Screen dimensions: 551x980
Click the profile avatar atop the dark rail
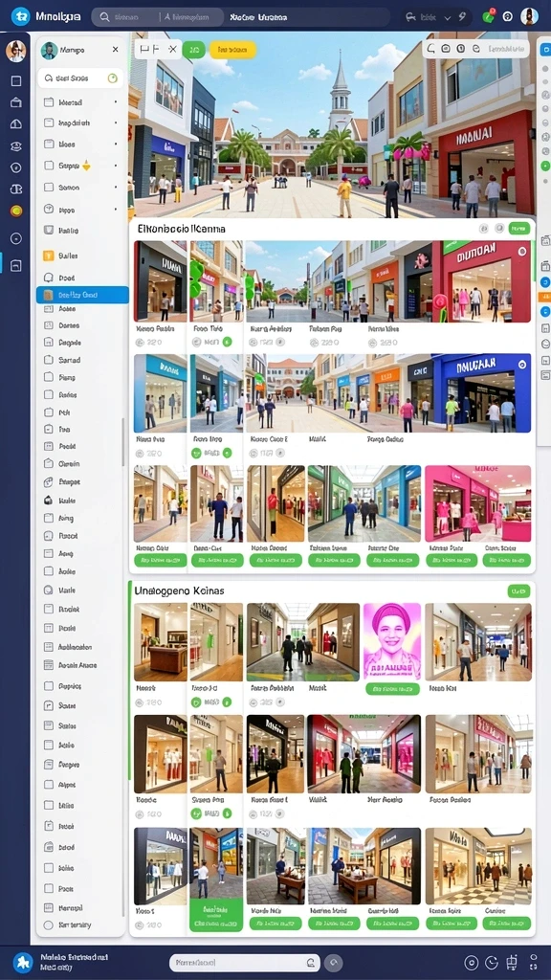(x=16, y=51)
